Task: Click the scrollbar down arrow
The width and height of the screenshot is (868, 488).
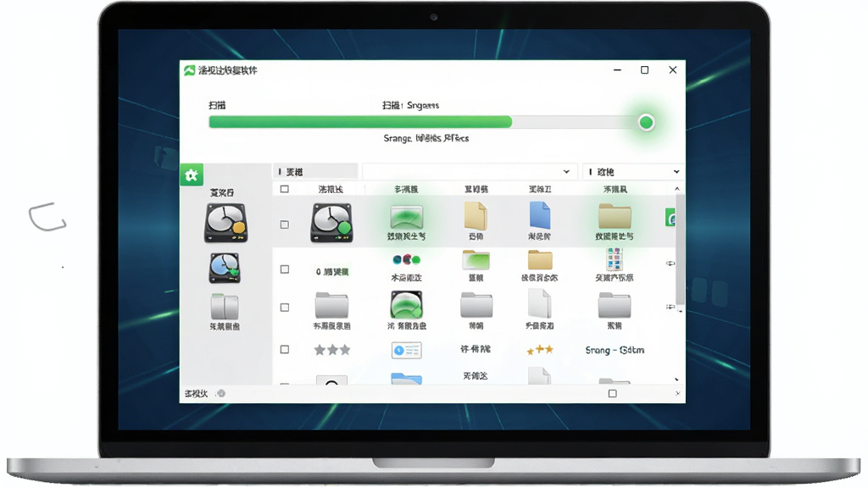Action: point(677,380)
